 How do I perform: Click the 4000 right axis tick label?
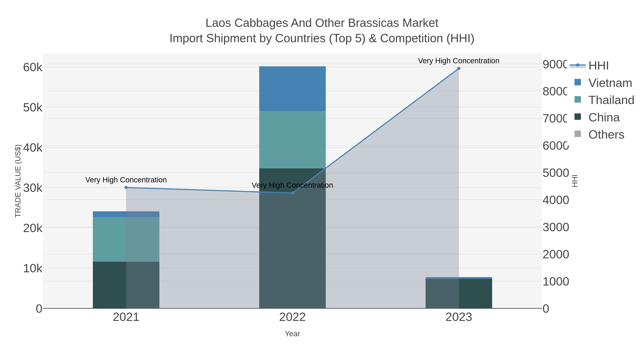tap(556, 200)
